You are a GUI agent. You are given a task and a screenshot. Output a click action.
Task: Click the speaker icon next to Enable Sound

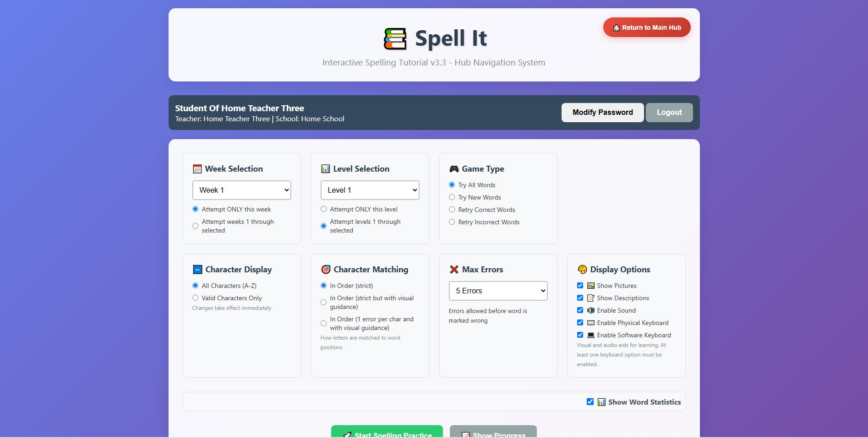click(x=590, y=310)
